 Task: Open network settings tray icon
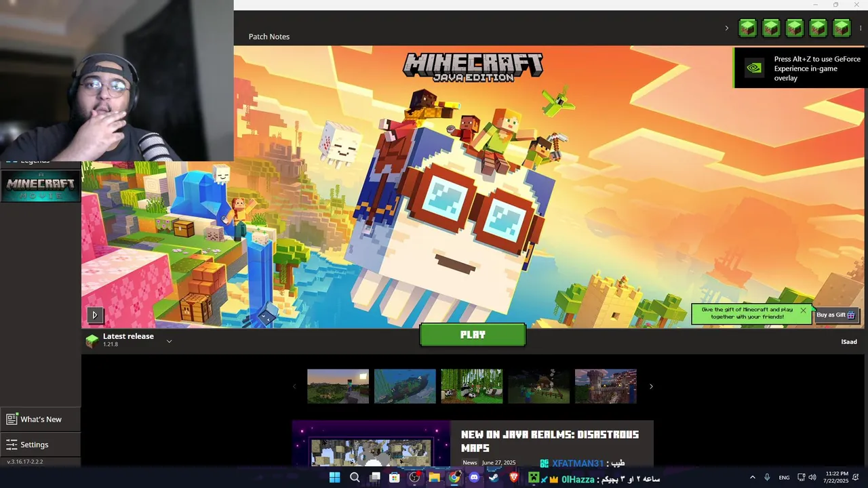click(x=801, y=477)
